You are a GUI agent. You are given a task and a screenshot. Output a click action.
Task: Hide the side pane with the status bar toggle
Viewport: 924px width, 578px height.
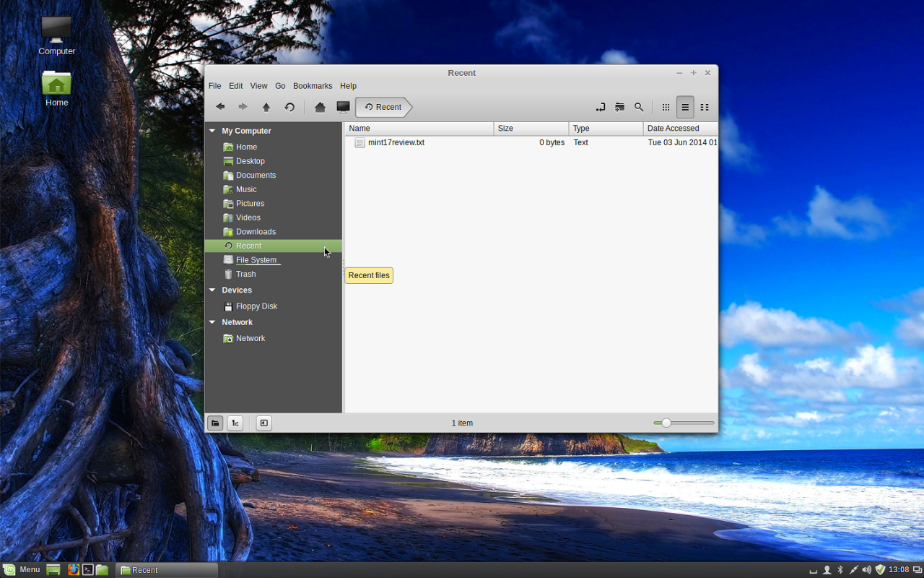point(263,423)
